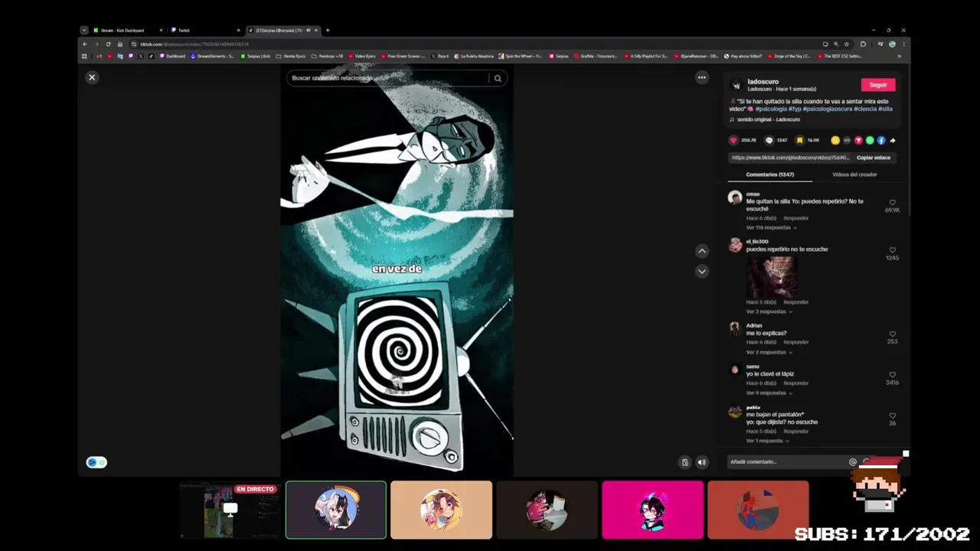Click the tiktok.com address bar
Viewport: 980px width, 551px height.
[475, 44]
